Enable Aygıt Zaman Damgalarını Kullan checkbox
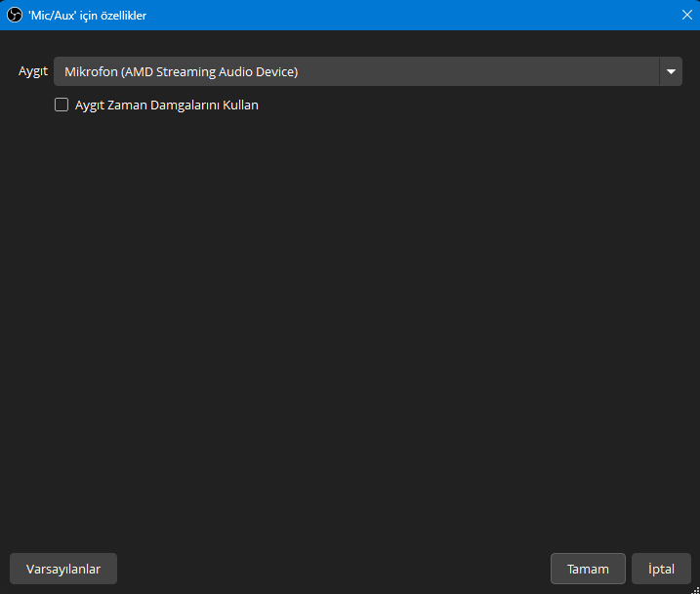The height and width of the screenshot is (594, 700). (x=62, y=105)
